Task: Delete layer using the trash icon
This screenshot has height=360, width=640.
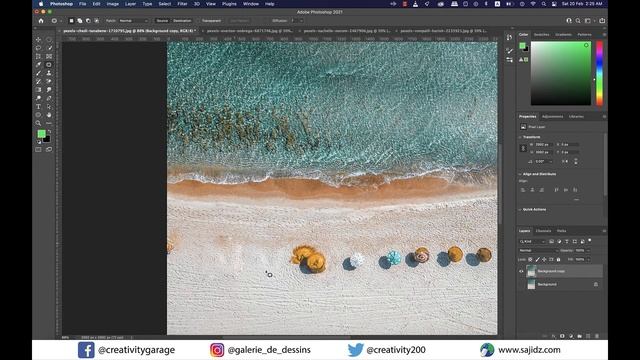Action: click(x=597, y=336)
